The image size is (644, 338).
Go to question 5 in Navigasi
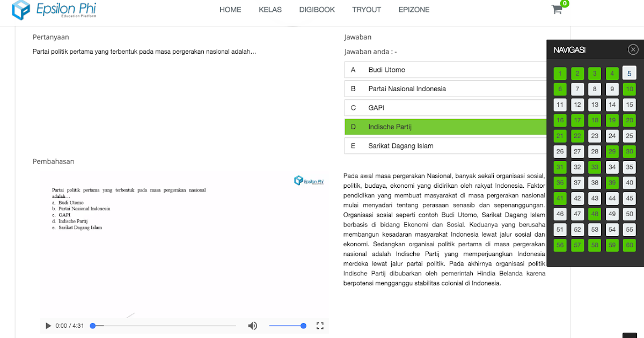(x=630, y=74)
